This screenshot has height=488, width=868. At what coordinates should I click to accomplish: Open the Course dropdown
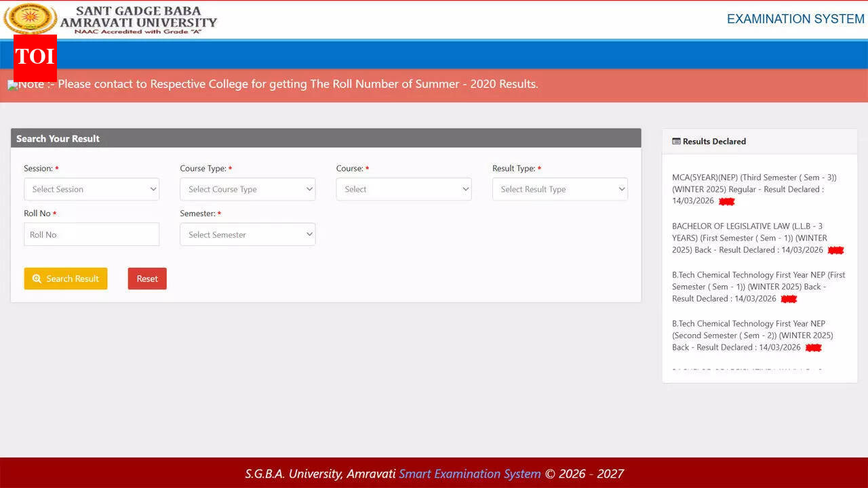pyautogui.click(x=403, y=189)
